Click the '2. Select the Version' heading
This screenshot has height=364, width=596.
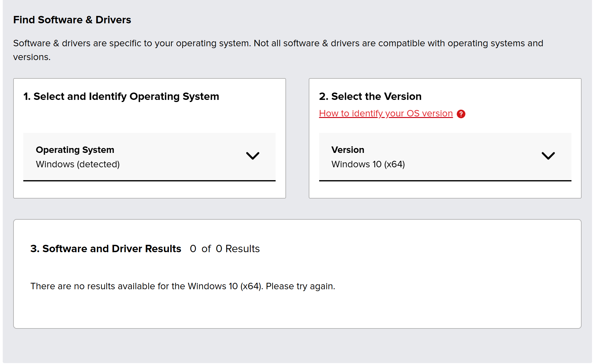pyautogui.click(x=370, y=97)
